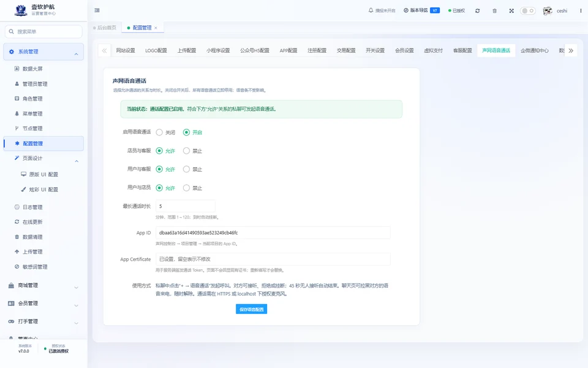Click the 页面设计 magic wand icon
This screenshot has width=588, height=368.
click(x=17, y=158)
